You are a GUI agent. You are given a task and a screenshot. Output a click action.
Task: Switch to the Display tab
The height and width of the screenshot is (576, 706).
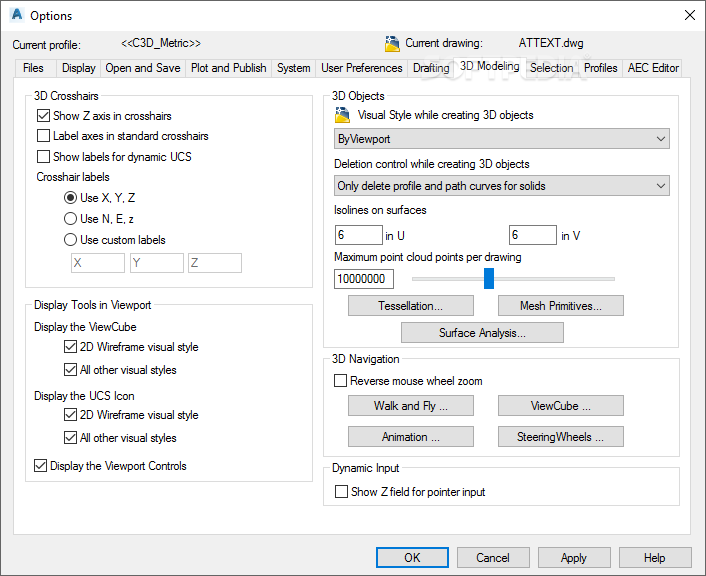click(79, 68)
